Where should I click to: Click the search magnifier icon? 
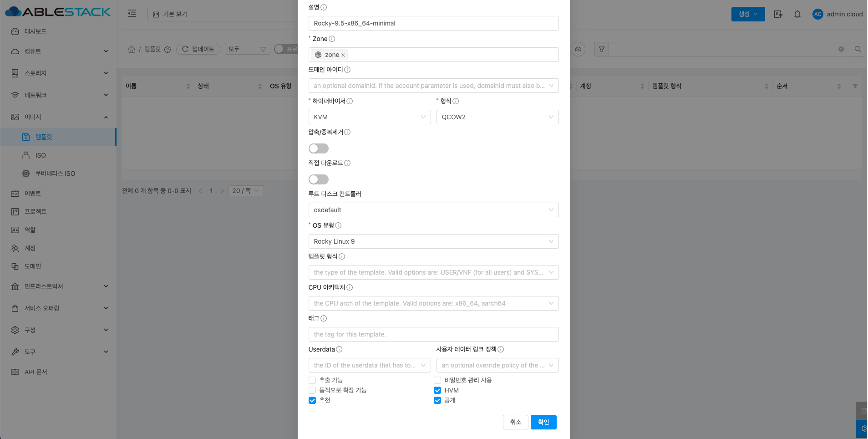(x=858, y=49)
